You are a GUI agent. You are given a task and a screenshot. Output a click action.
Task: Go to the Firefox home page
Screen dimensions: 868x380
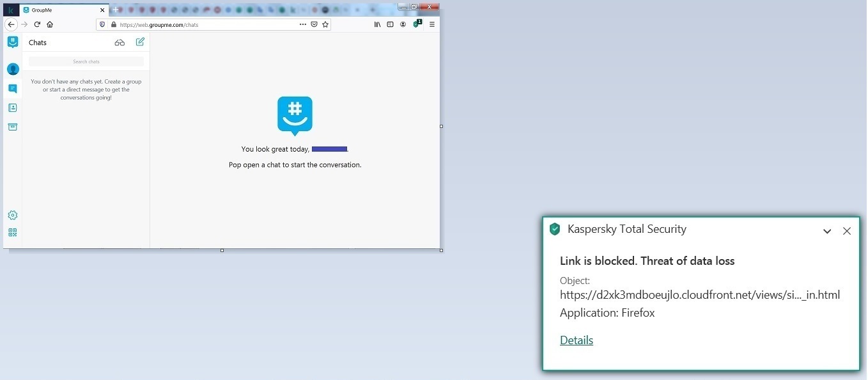[x=50, y=24]
